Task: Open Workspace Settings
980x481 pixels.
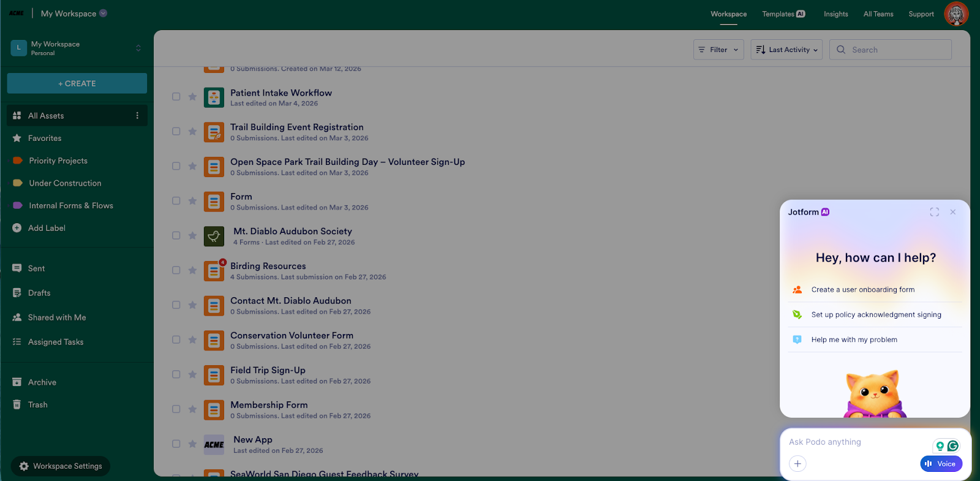Action: [61, 466]
